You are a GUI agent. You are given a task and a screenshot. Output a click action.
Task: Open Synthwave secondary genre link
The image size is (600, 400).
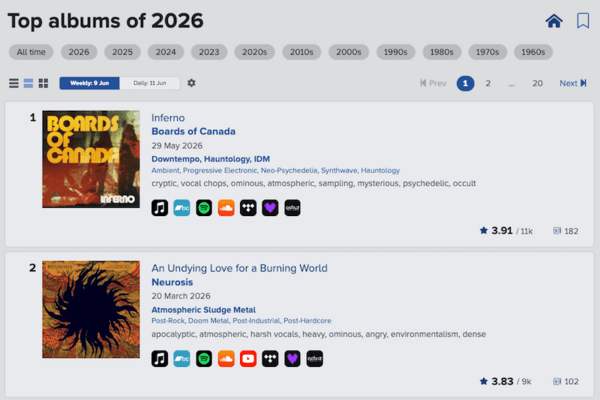pos(339,170)
